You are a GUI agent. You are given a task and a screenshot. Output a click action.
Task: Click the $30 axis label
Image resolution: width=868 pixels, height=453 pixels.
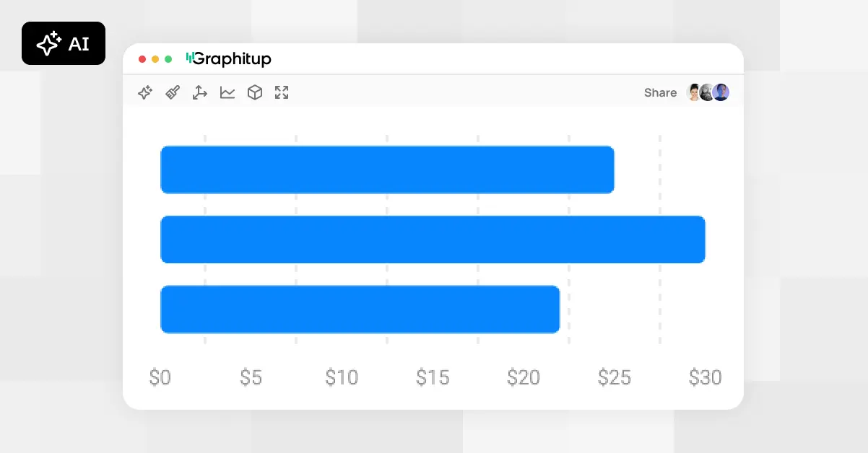705,377
